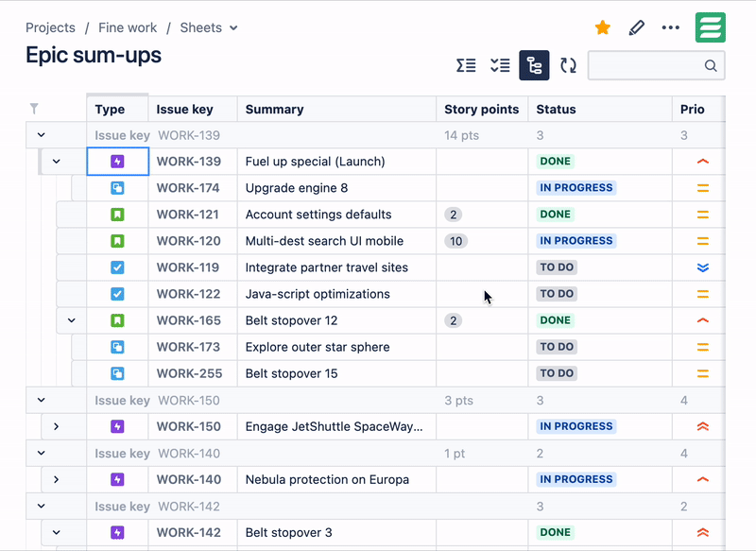Open issue key WORK-255 link
The width and height of the screenshot is (756, 551).
[189, 373]
